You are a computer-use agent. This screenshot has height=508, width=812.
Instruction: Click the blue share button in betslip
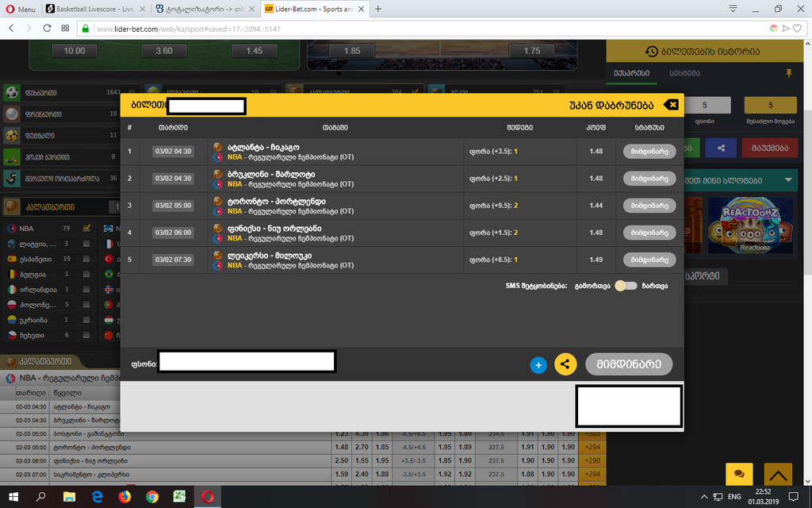click(x=721, y=148)
